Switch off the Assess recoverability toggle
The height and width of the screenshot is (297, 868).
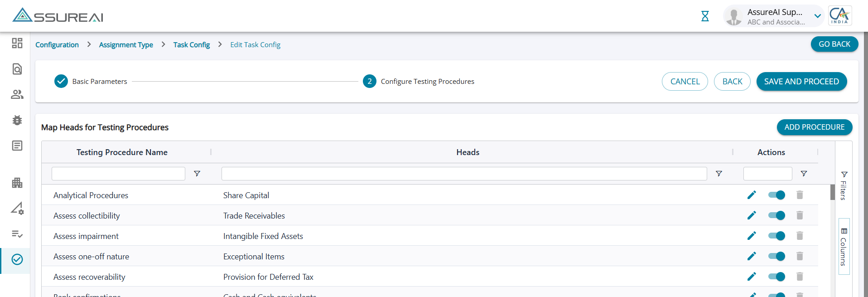pos(776,277)
